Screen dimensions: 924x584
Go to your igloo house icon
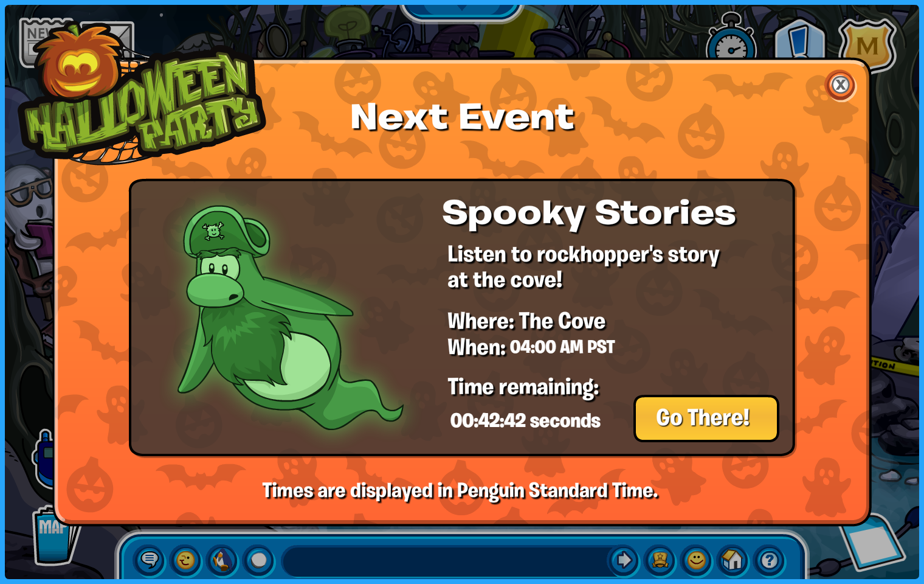tap(733, 560)
